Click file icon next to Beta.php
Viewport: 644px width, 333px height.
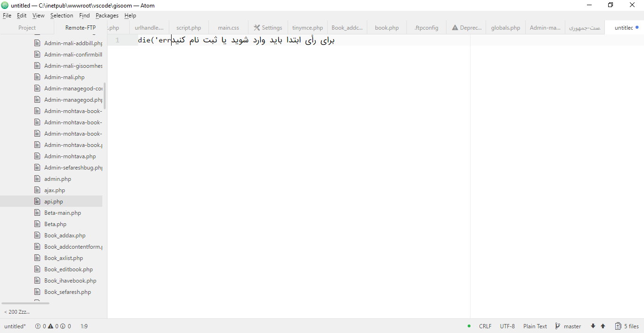(x=38, y=224)
